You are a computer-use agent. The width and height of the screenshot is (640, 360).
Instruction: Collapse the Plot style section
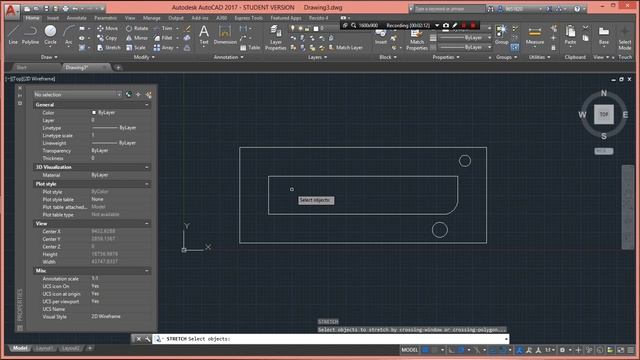tap(147, 184)
